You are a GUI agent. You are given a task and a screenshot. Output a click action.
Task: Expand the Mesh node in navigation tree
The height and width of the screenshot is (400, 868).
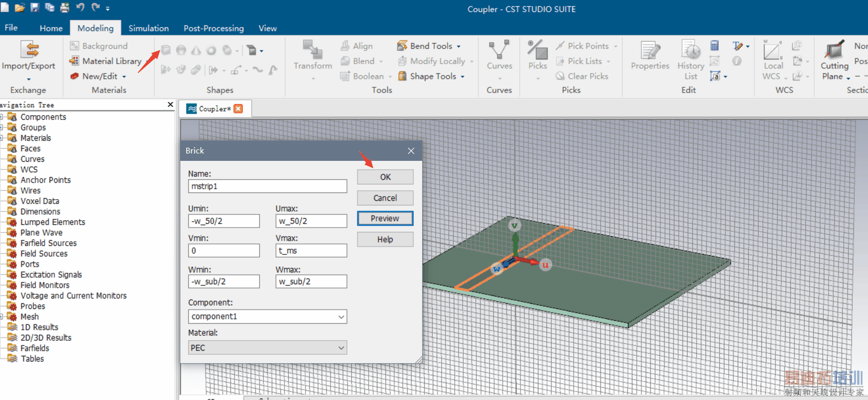[x=2, y=317]
